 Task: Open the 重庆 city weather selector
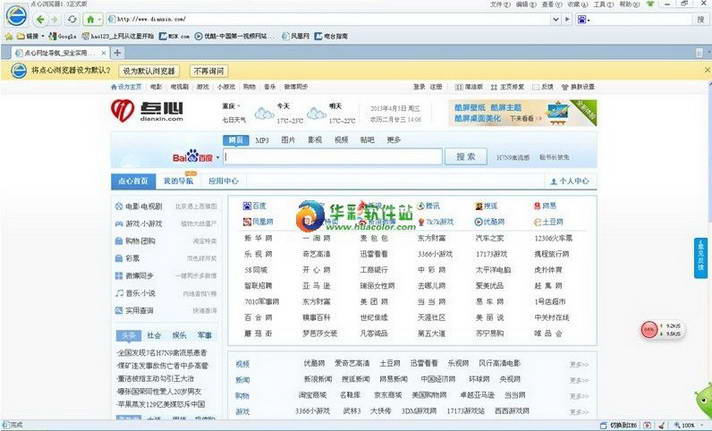coord(232,106)
